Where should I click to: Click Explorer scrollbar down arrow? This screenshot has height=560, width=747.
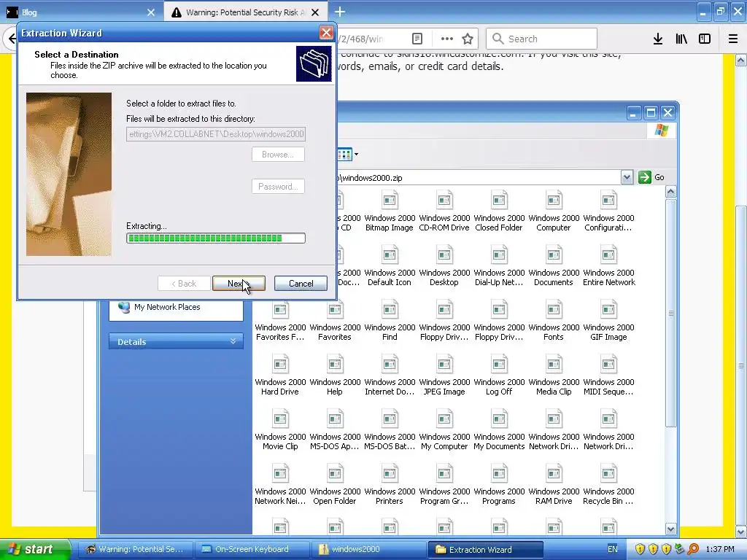click(671, 529)
